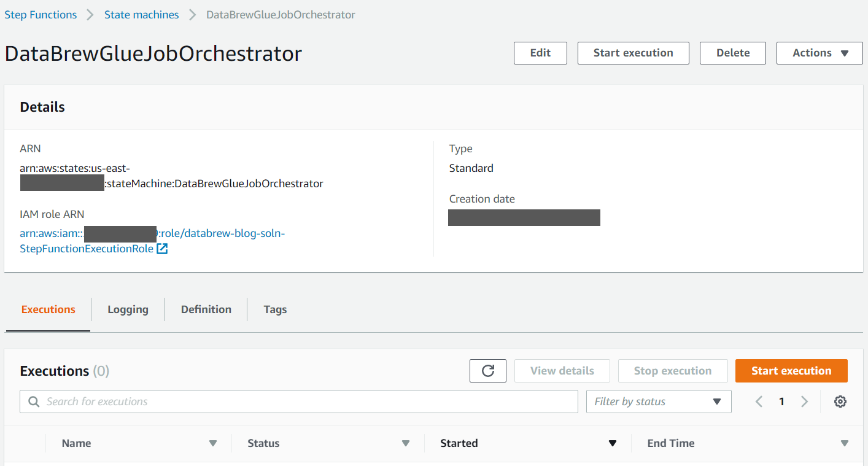
Task: Click the DataBrewGlueJobOrchestrator breadcrumb text
Action: 281,15
